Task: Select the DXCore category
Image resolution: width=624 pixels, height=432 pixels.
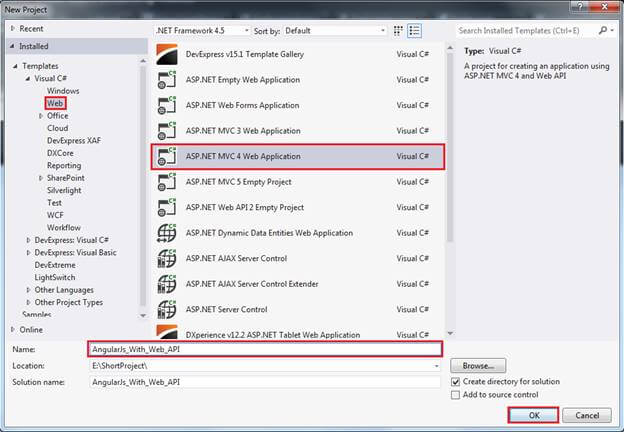Action: (60, 153)
